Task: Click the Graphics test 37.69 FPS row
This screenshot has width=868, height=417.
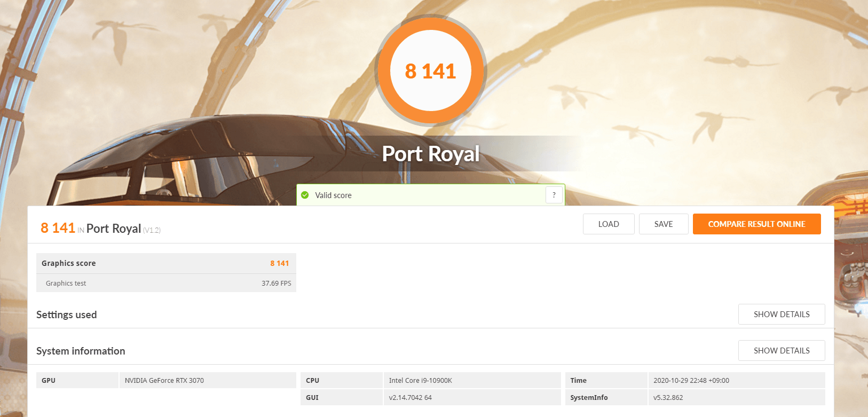Action: 166,284
